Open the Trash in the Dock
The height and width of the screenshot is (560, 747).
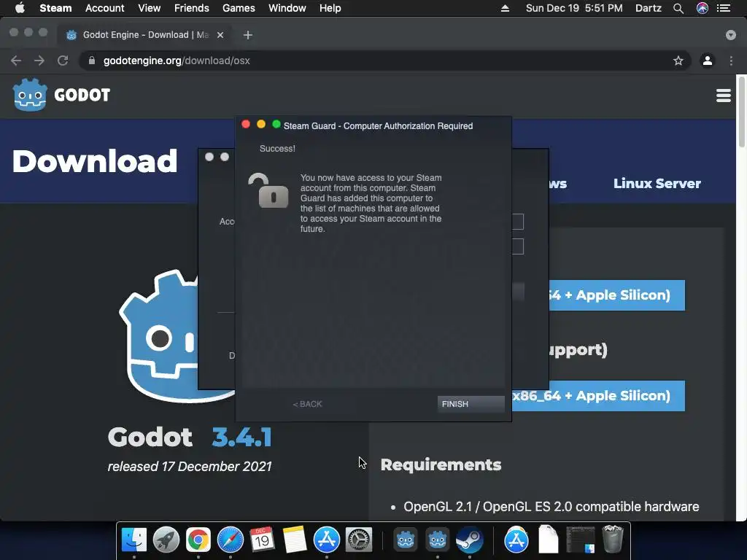613,540
